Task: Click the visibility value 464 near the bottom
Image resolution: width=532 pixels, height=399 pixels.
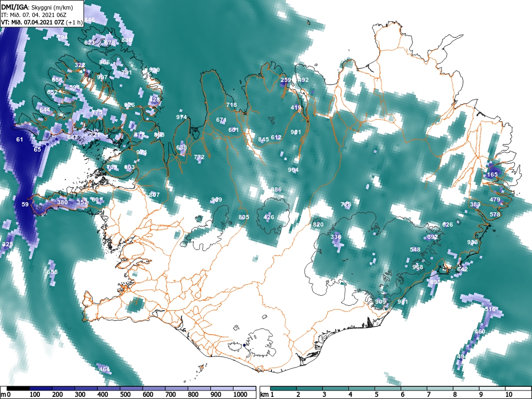Action: click(x=104, y=369)
